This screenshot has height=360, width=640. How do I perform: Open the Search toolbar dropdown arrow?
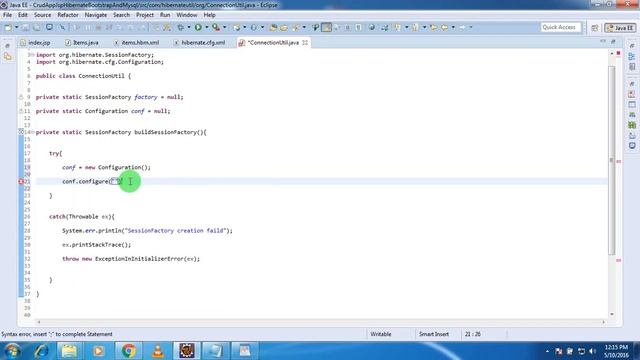pos(304,27)
